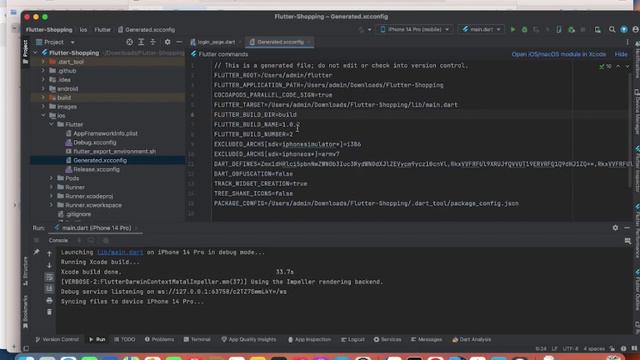640x360 pixels.
Task: Click the Flutter-Shopping breadcrumb
Action: [x=49, y=30]
